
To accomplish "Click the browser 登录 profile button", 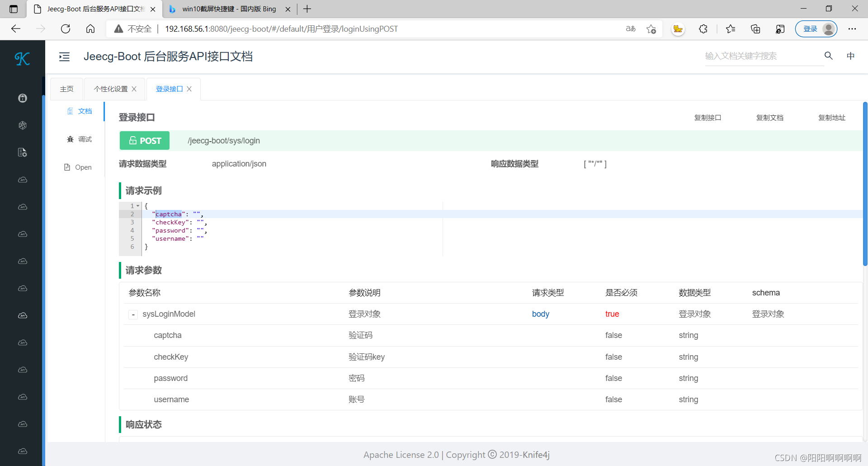I will pos(816,29).
